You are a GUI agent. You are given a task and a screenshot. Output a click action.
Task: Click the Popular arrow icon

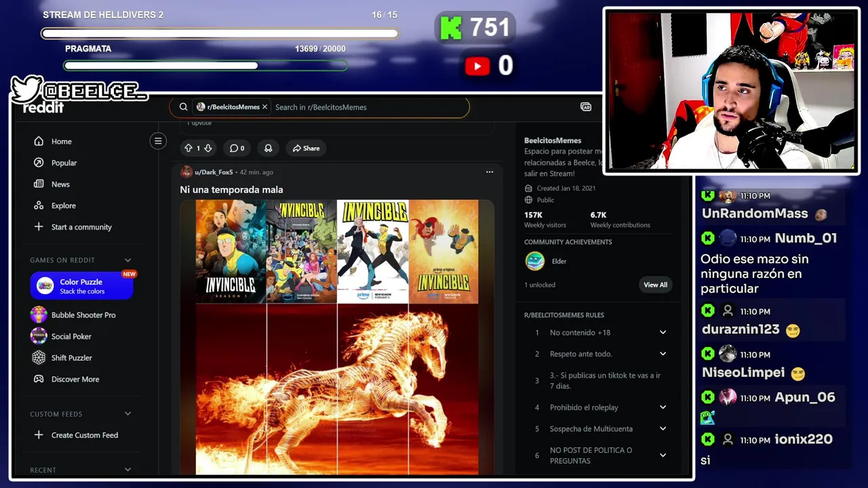coord(39,163)
